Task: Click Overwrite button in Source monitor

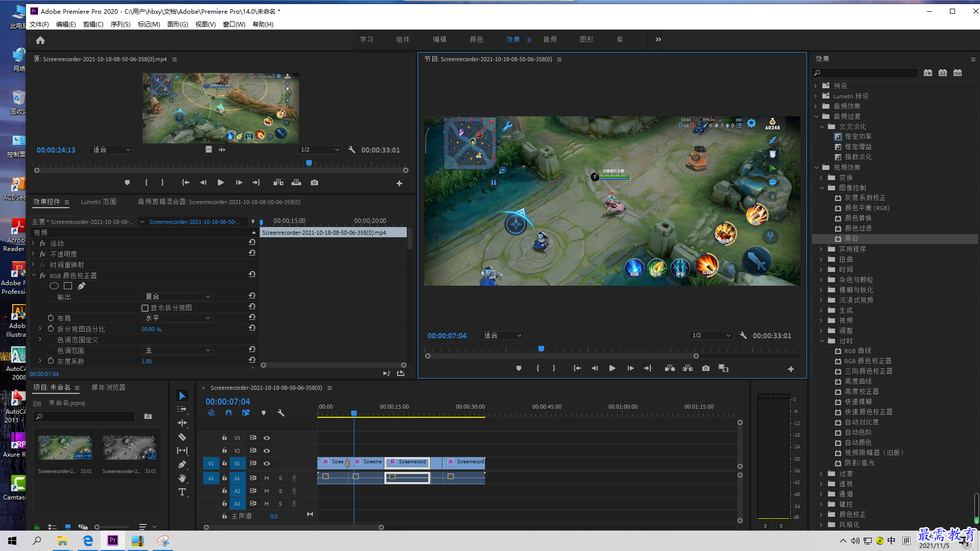Action: [x=296, y=183]
